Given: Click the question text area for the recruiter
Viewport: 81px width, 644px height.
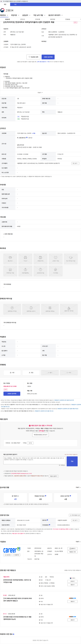Looking at the screenshot, I should click(x=34, y=460).
